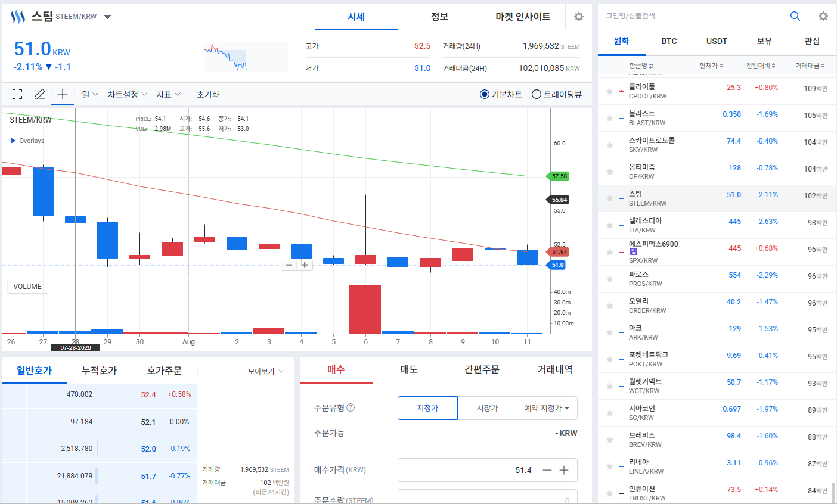Star the 아크 ARK/KRW row

[x=610, y=332]
